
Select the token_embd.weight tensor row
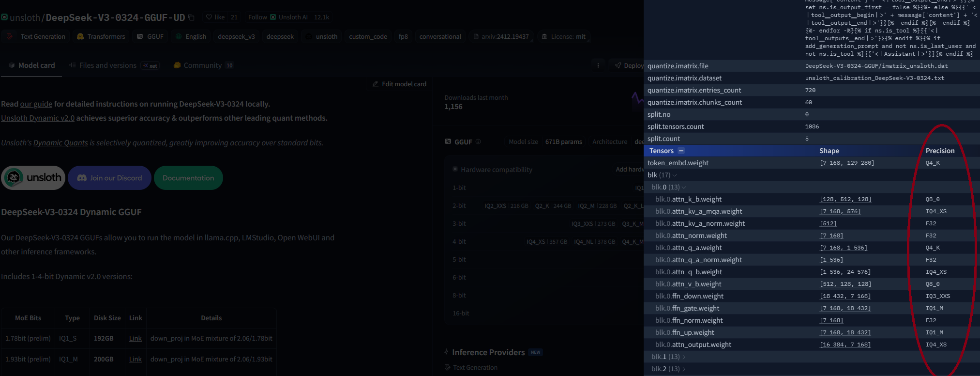(812, 163)
